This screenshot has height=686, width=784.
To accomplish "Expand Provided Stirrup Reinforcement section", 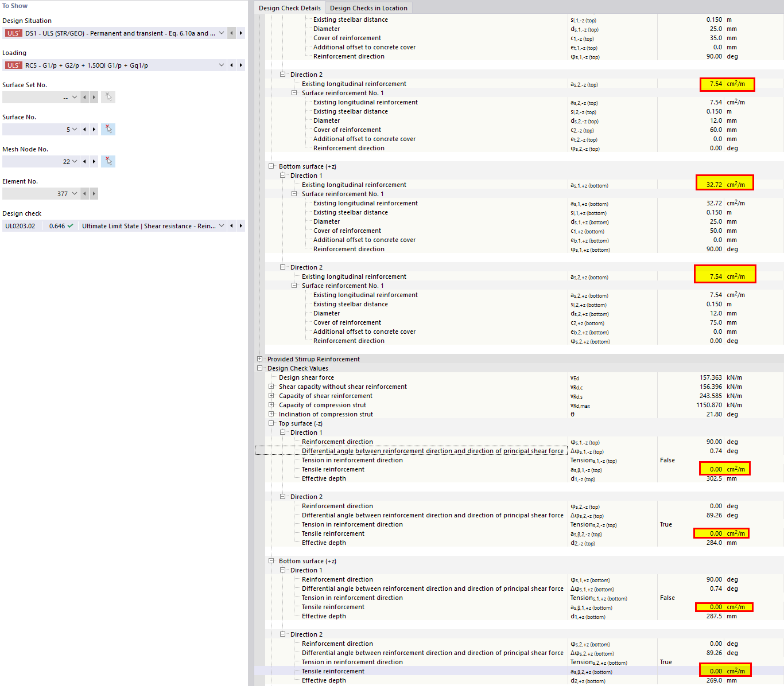I will (260, 359).
